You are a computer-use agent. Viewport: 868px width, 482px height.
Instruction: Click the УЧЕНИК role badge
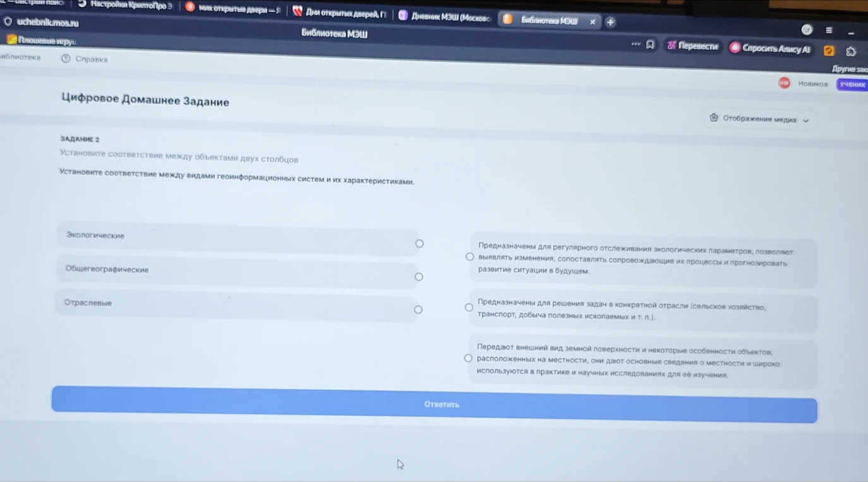(x=852, y=85)
